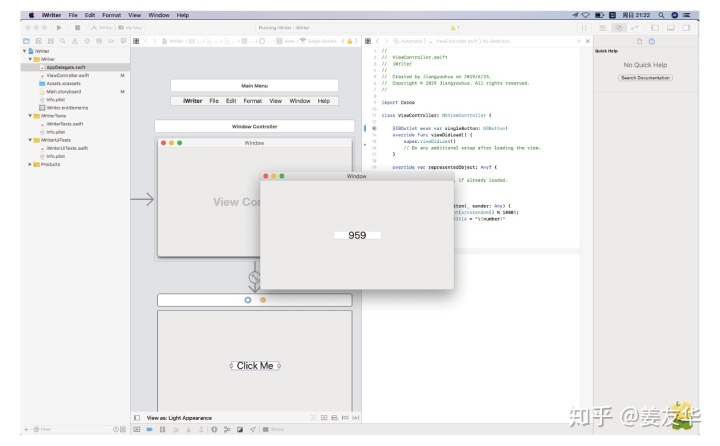This screenshot has width=720, height=446.
Task: Open the My Mac destination dropdown
Action: point(130,28)
